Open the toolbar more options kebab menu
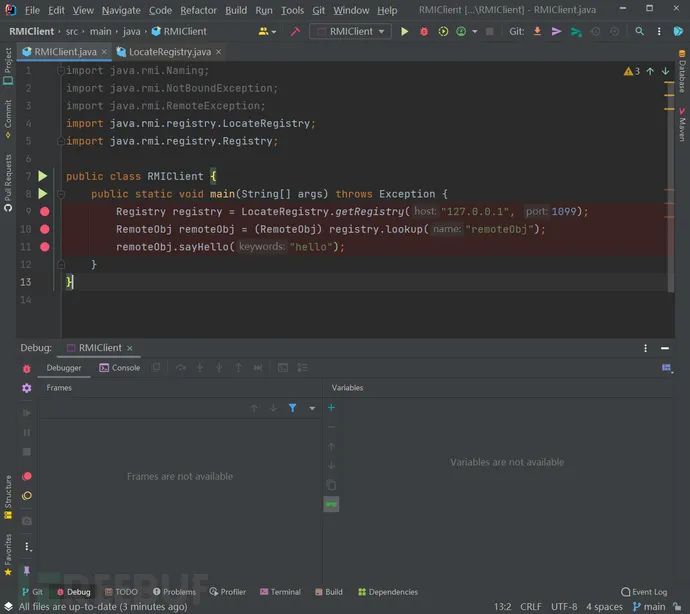Image resolution: width=690 pixels, height=614 pixels. 659,32
